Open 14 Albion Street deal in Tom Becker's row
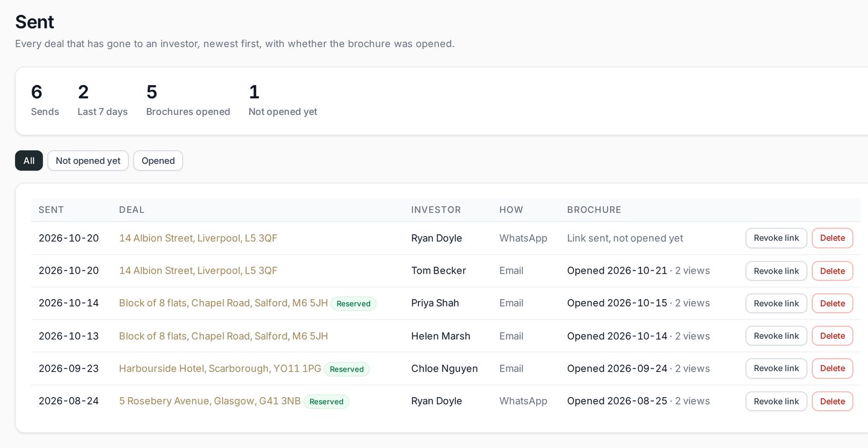 198,271
